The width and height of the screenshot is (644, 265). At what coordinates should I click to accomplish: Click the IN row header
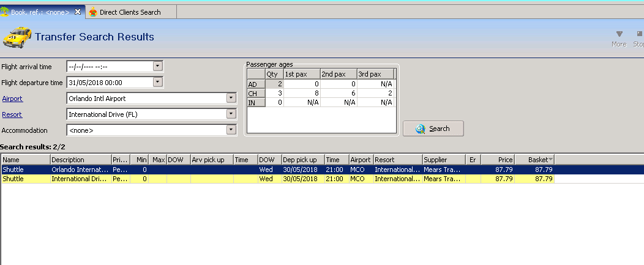(256, 102)
